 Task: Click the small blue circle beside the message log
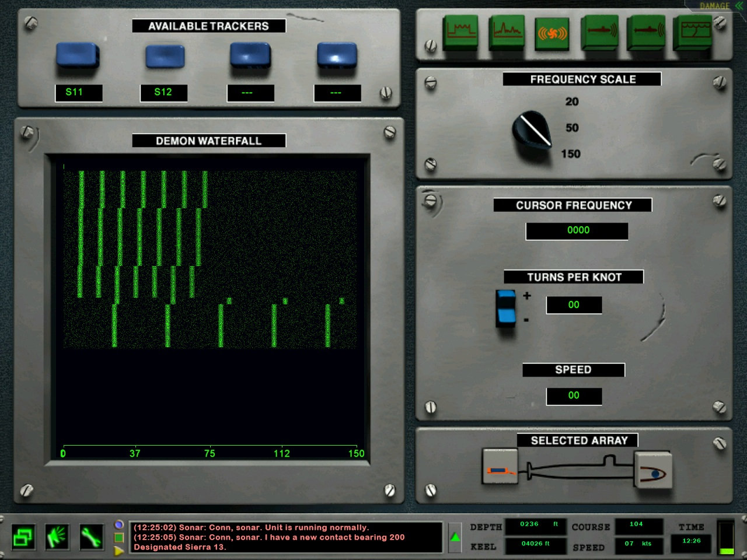point(119,524)
